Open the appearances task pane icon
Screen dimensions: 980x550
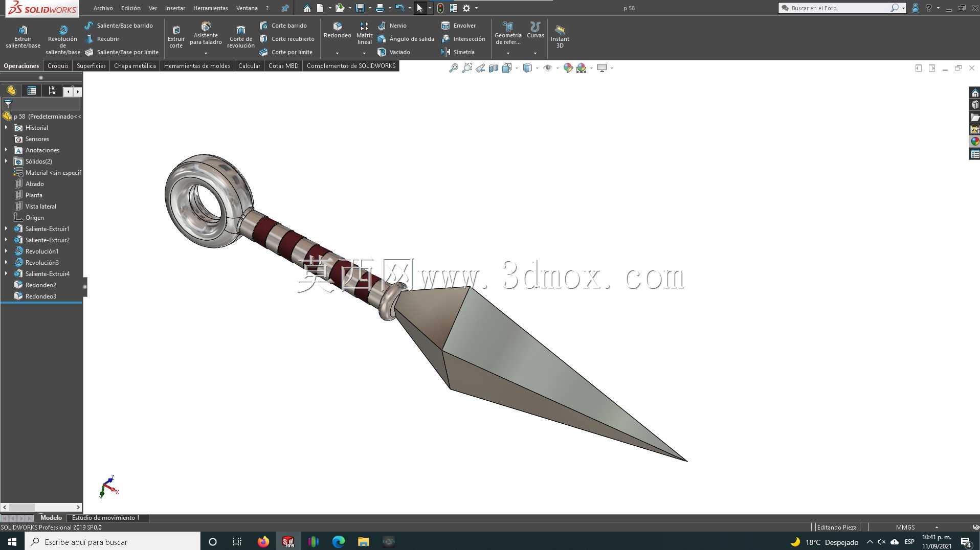tap(975, 142)
